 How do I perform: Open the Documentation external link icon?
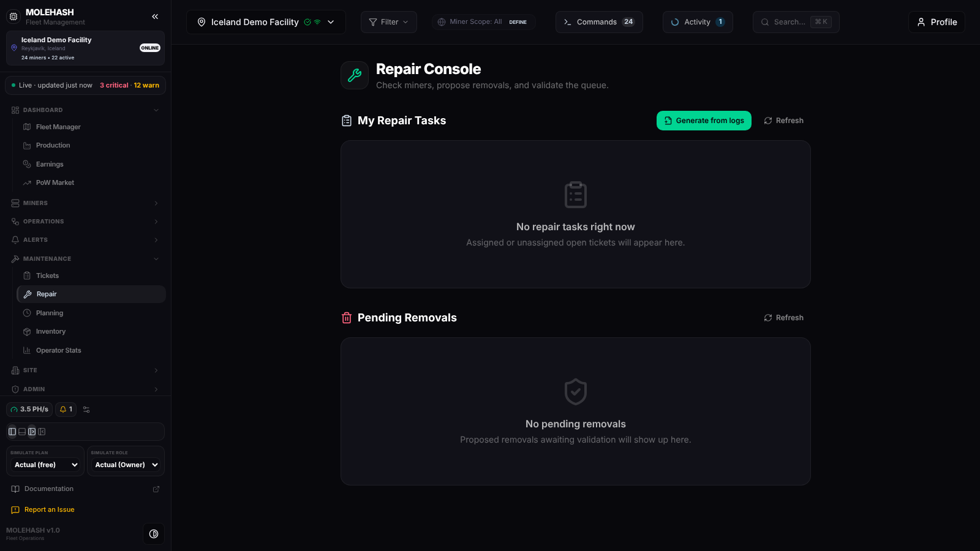[156, 489]
